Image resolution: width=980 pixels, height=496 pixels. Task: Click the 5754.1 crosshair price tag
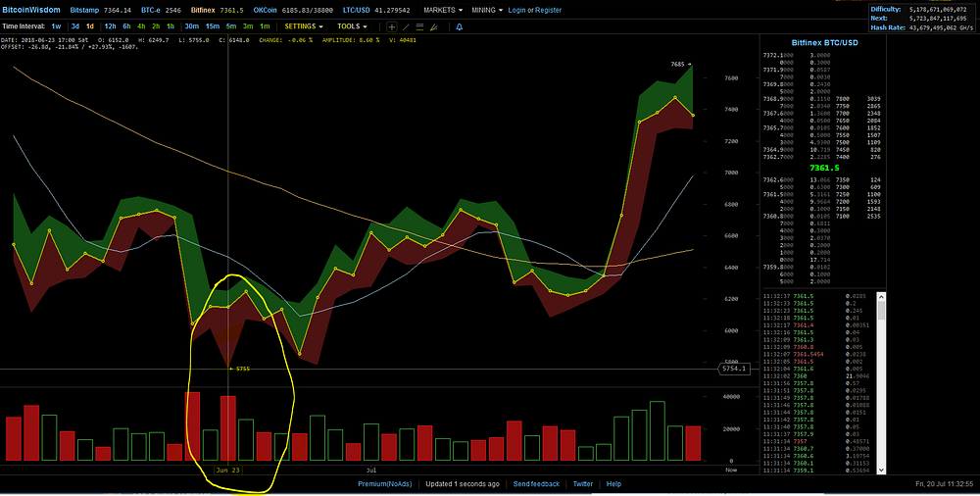[x=733, y=369]
